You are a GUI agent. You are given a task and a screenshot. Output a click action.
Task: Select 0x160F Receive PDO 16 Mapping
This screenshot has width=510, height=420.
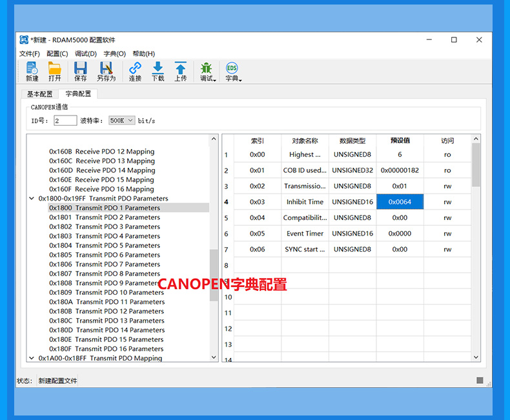101,189
